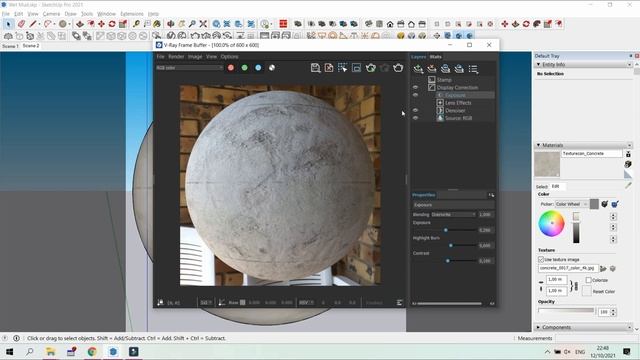Switch to the Stats tab in VFB
Viewport: 640px width, 360px height.
pyautogui.click(x=436, y=57)
